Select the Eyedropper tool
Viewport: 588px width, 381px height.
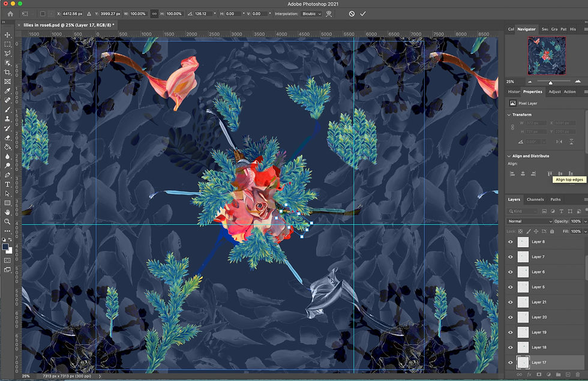click(x=7, y=91)
